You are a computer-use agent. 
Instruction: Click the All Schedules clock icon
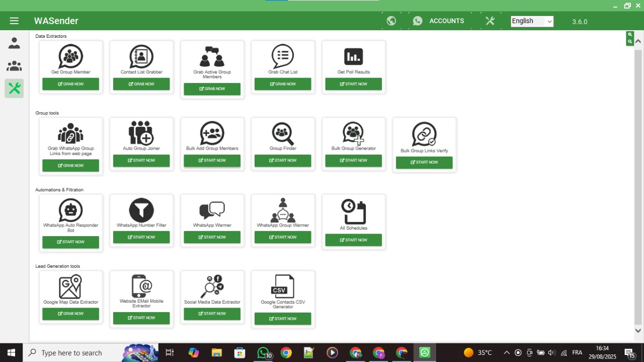click(353, 211)
